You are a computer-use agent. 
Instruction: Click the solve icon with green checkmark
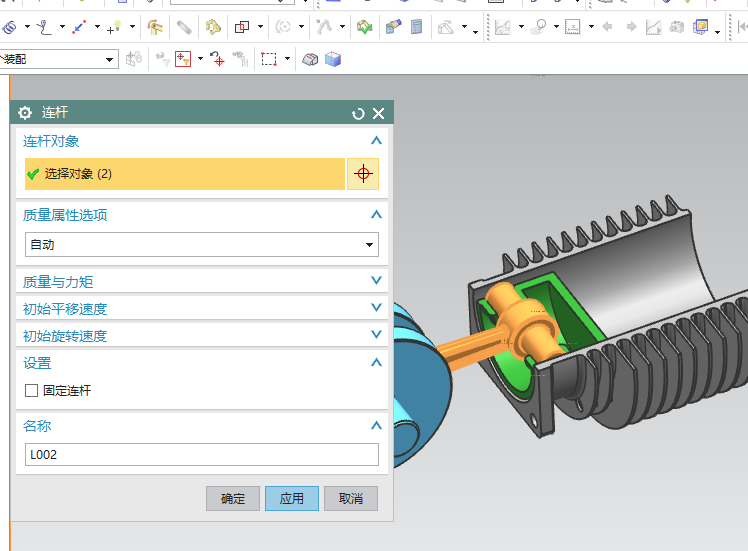(364, 27)
